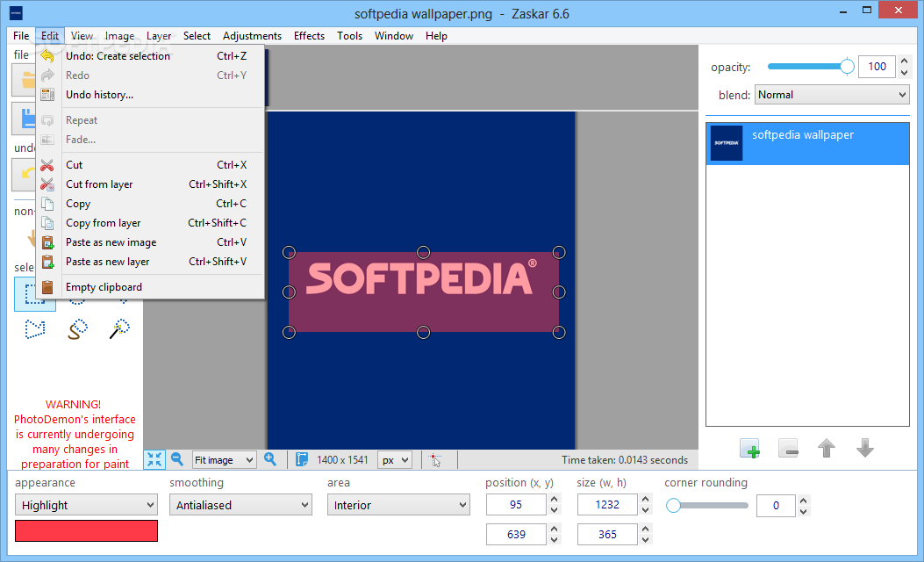Increase corner rounding value
This screenshot has width=924, height=562.
(x=803, y=500)
